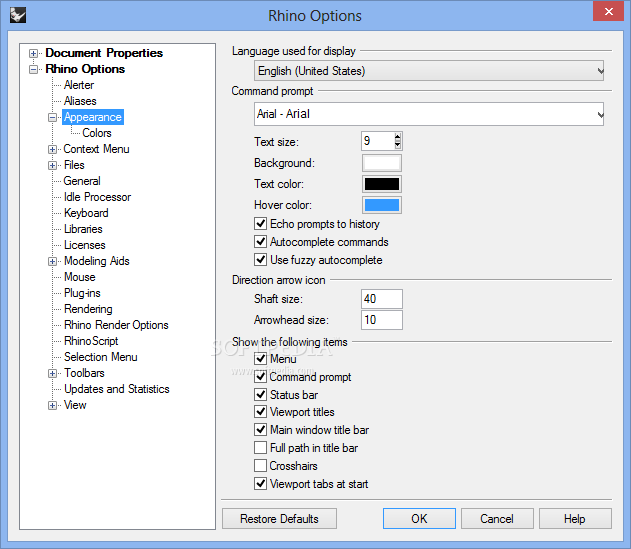Toggle the Viewport titles checkbox
This screenshot has height=549, width=631.
point(260,412)
